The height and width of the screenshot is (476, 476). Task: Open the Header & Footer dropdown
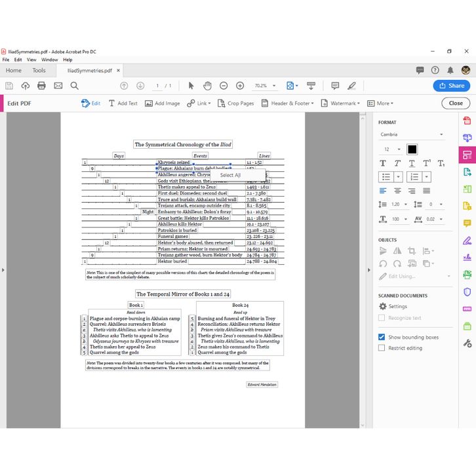pyautogui.click(x=287, y=103)
